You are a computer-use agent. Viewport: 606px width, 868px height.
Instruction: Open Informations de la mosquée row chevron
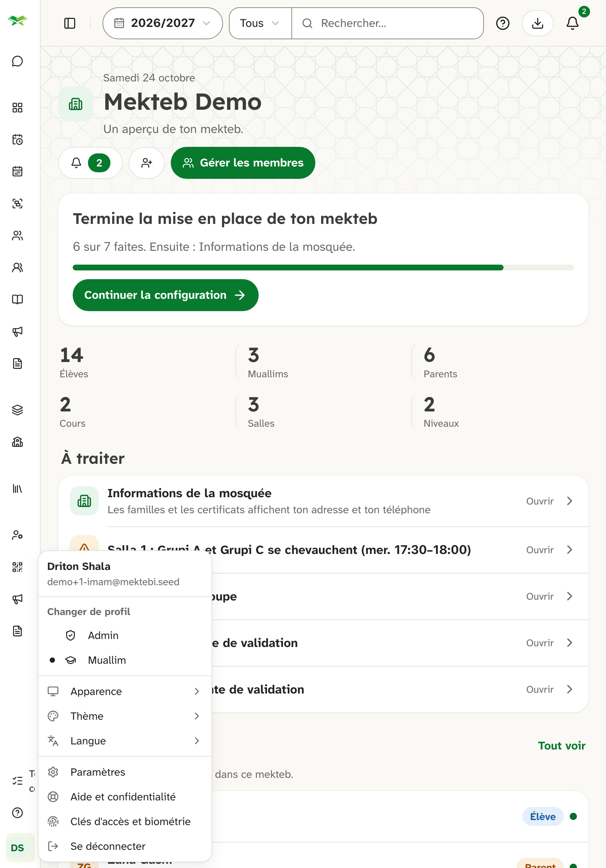click(x=570, y=501)
